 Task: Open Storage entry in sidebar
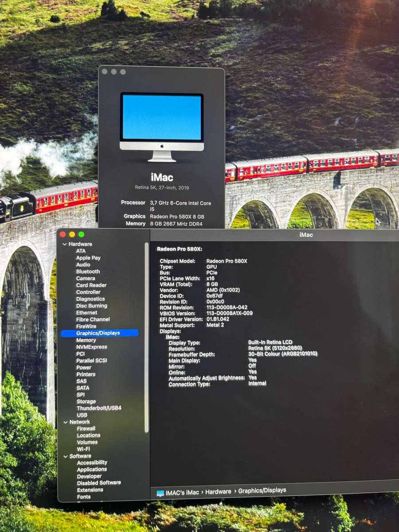pos(86,402)
